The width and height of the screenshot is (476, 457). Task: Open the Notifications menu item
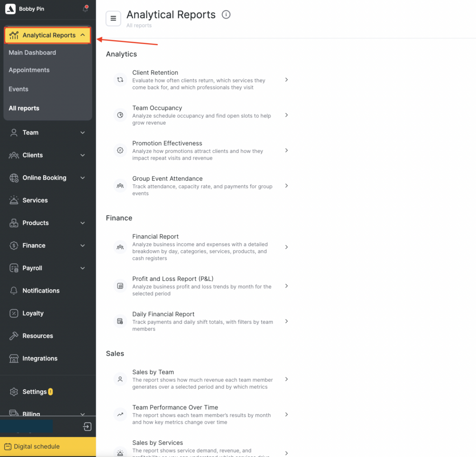coord(41,291)
